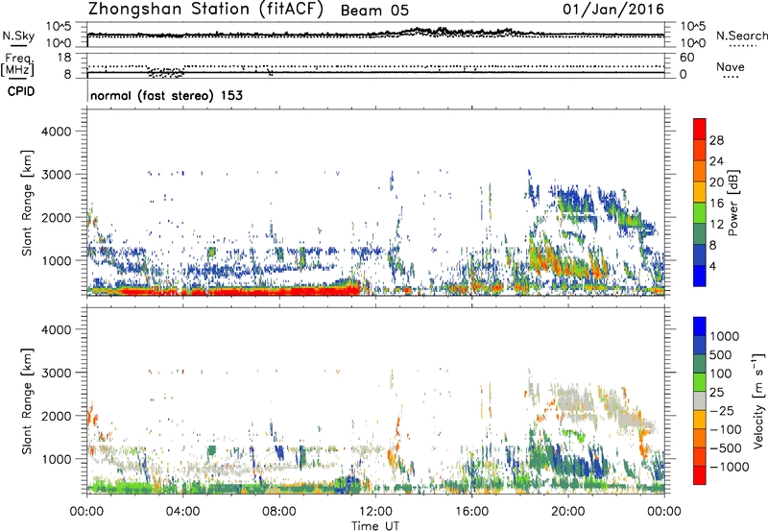
Task: Click the 28 label on power colorbar
Action: pos(716,140)
